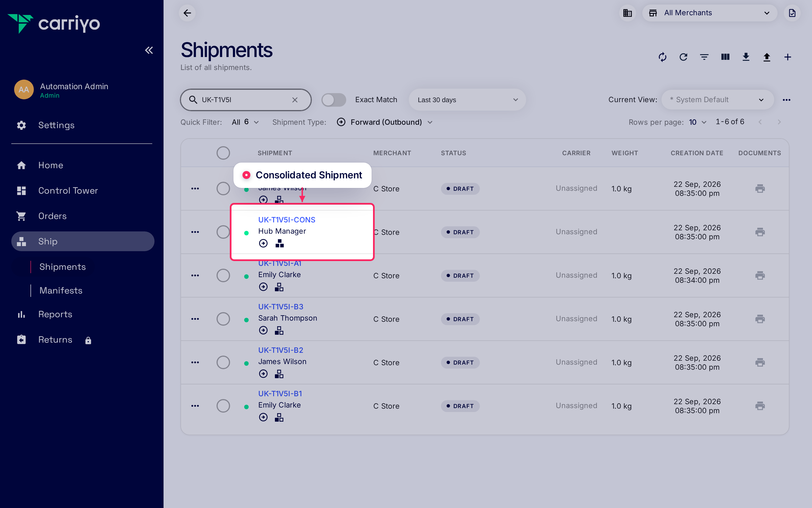Select the UK-T1V5I-B3 Sarah Thompson row
The width and height of the screenshot is (812, 508).
(223, 319)
